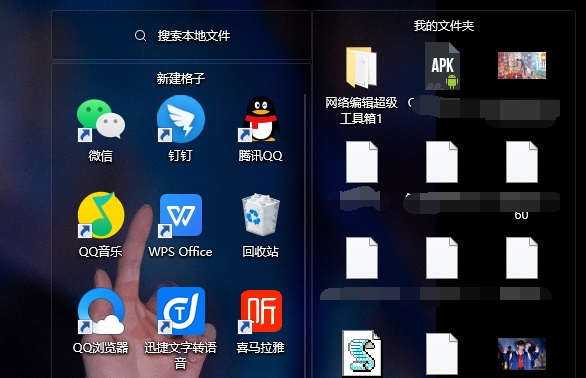Image resolution: width=586 pixels, height=378 pixels.
Task: Click the 喜马拉雅 label text
Action: coord(260,348)
